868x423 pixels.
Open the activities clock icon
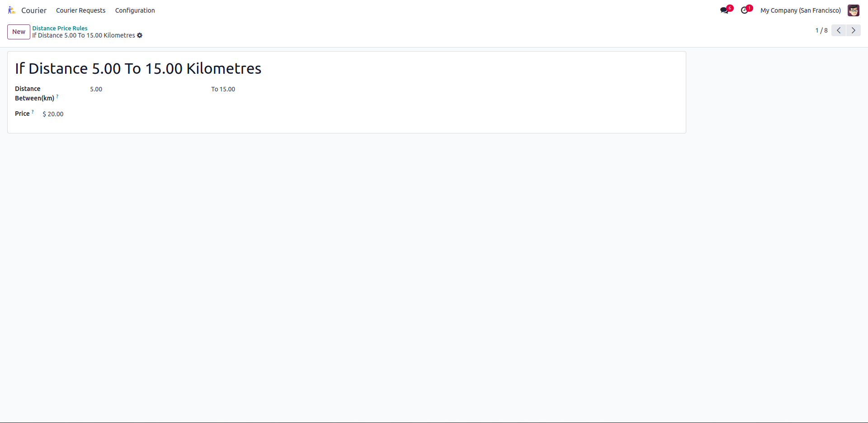(744, 10)
